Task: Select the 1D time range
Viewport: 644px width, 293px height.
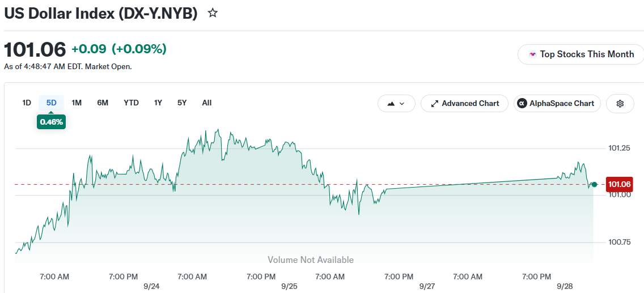Action: [27, 103]
